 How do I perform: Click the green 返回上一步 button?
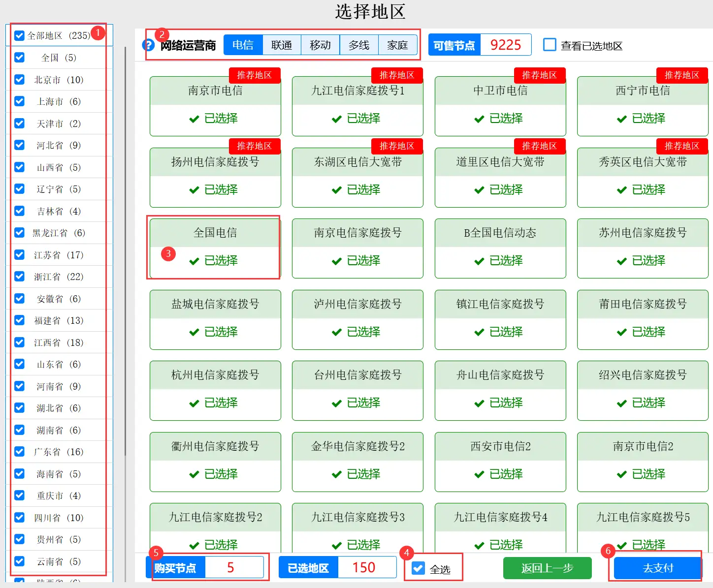pos(547,568)
